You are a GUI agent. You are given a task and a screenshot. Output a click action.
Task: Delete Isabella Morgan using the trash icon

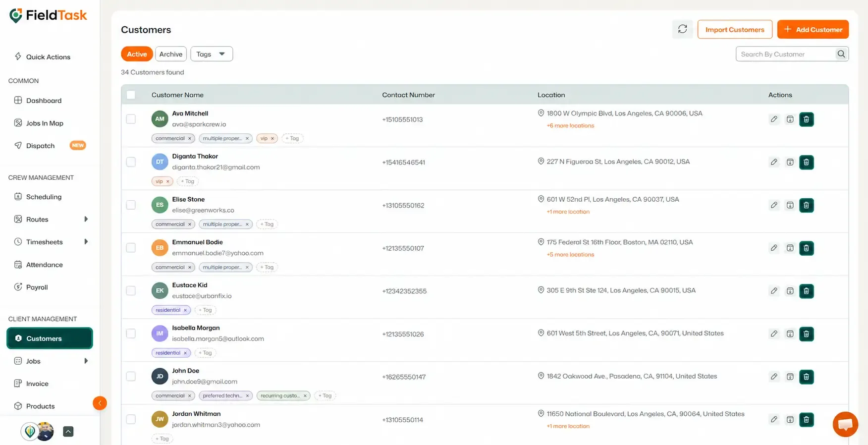click(806, 334)
